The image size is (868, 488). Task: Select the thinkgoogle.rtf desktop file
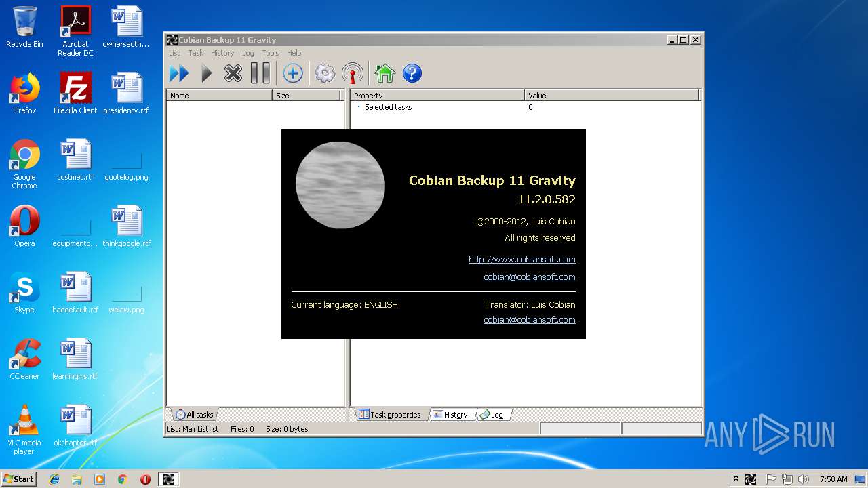[126, 226]
